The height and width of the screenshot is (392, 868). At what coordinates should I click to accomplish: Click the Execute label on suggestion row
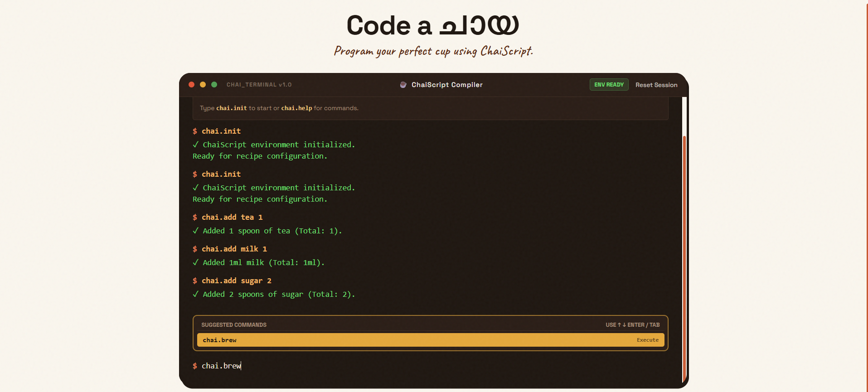[647, 340]
